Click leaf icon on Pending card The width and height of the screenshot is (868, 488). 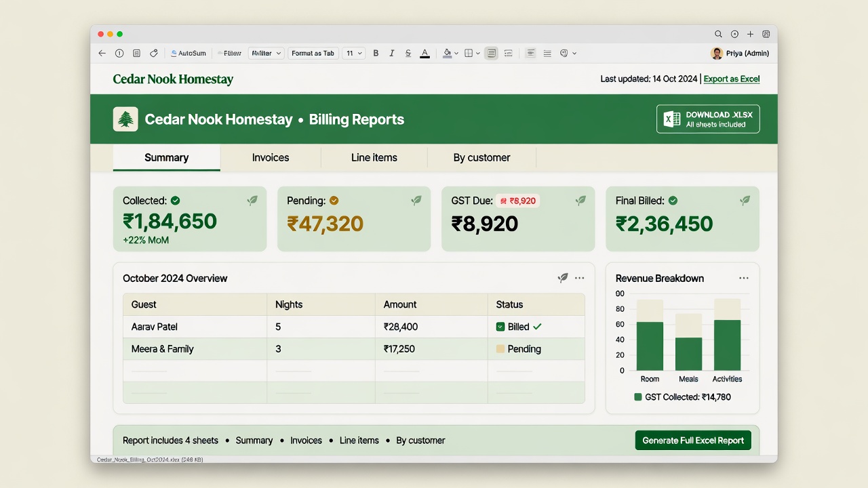point(416,201)
